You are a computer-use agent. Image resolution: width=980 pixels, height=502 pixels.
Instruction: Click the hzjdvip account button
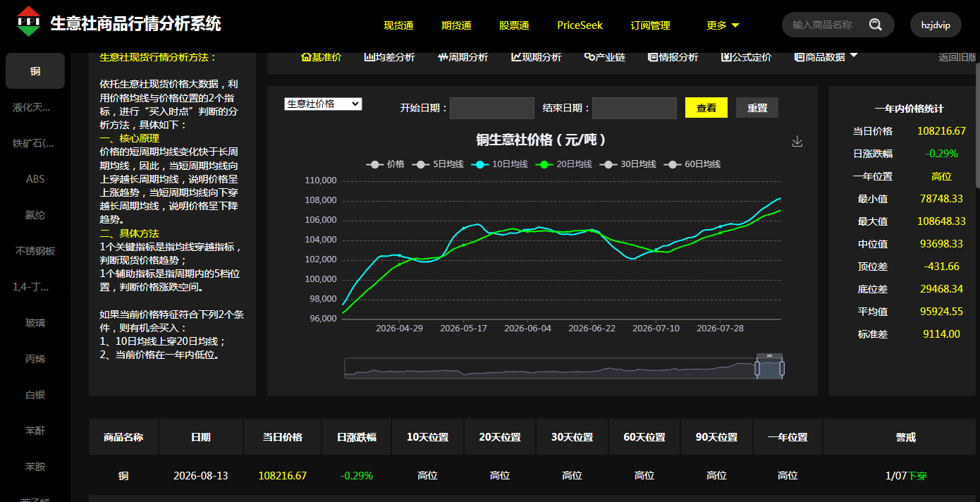(936, 25)
